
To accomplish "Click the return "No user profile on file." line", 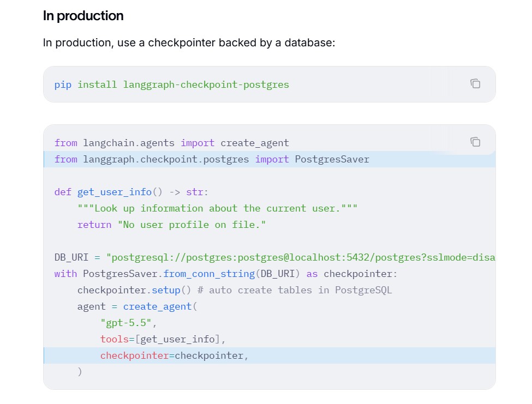I will [171, 225].
